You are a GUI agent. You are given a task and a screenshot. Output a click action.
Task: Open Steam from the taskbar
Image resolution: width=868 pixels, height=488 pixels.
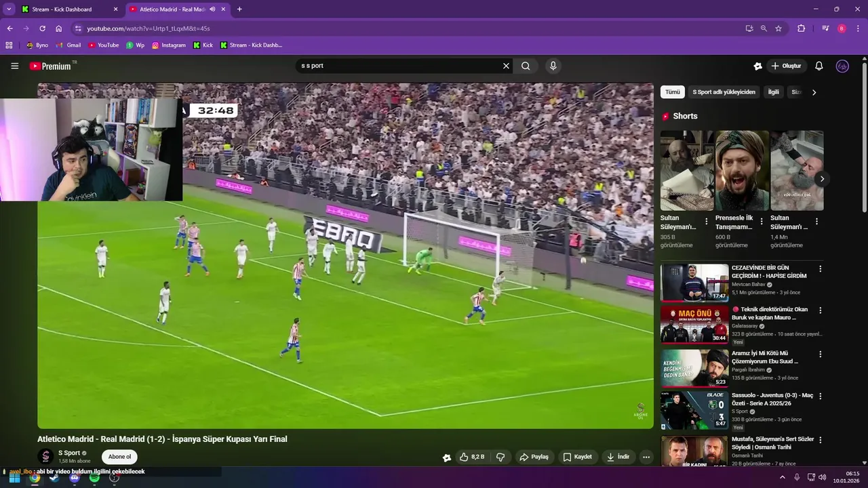[54, 477]
